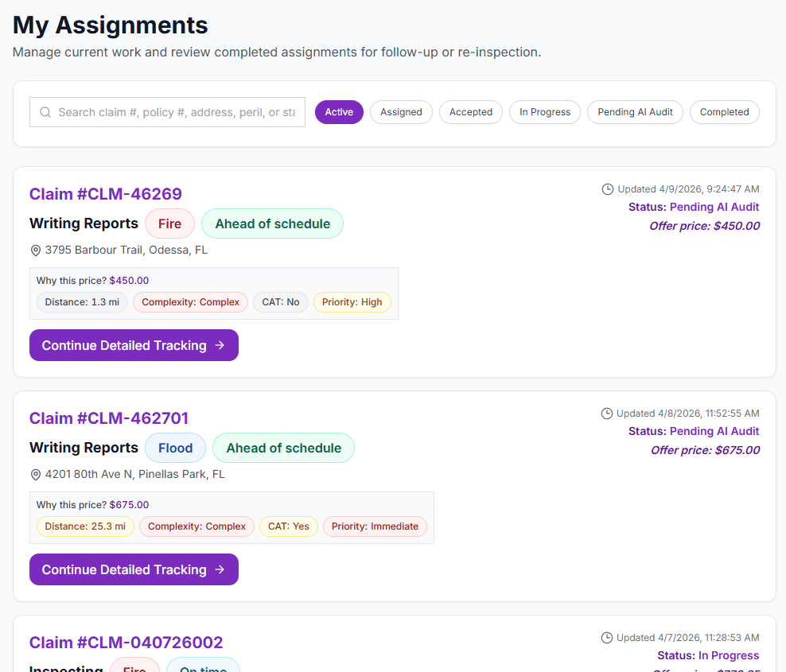Click the search magnifier icon

45,112
